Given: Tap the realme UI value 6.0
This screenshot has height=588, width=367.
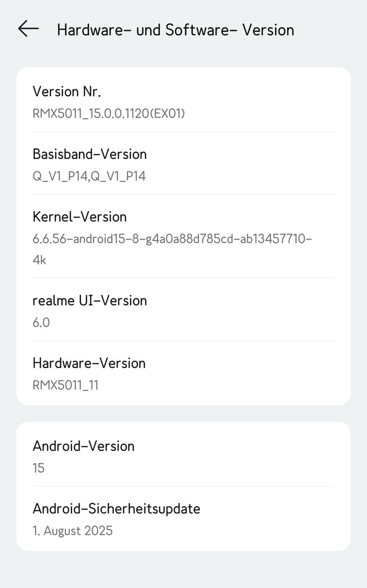Looking at the screenshot, I should pyautogui.click(x=41, y=323).
